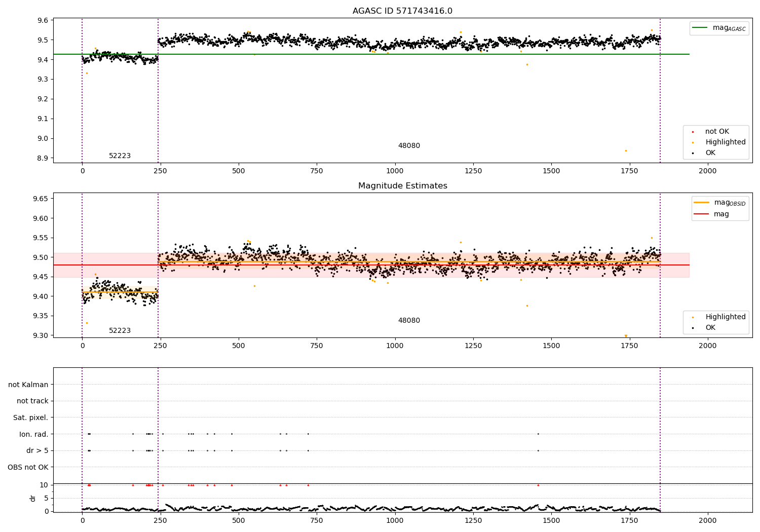The image size is (760, 532).
Task: Click y-tick '9.0' of the top plot
Action: pos(43,139)
